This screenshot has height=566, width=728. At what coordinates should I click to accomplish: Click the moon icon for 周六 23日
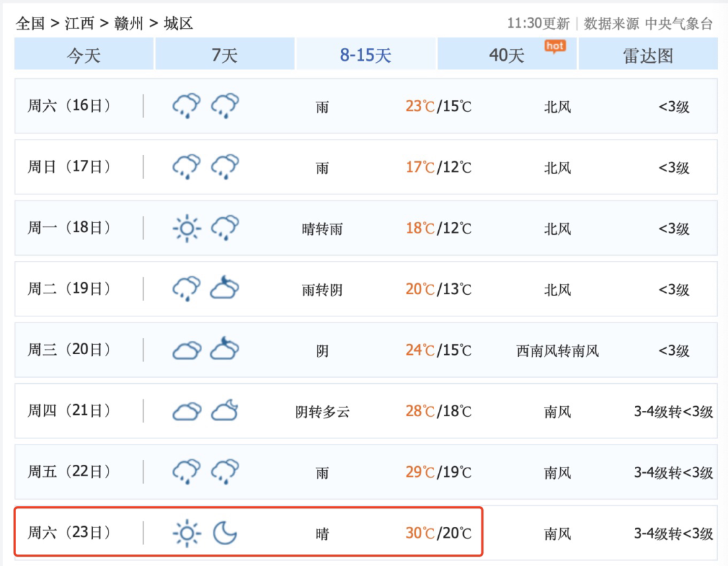(x=224, y=532)
